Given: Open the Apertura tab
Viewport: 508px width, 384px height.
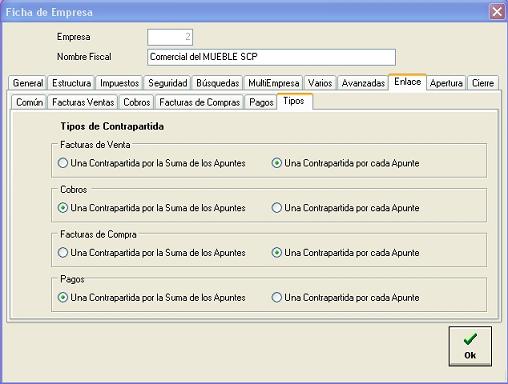Looking at the screenshot, I should (446, 83).
